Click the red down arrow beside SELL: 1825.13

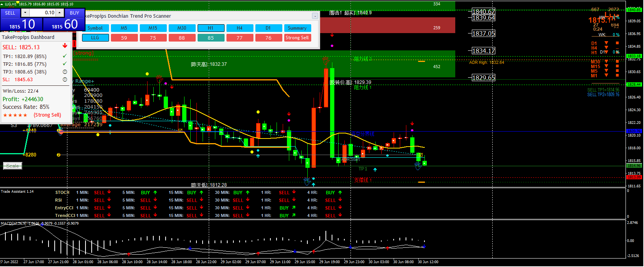(65, 46)
